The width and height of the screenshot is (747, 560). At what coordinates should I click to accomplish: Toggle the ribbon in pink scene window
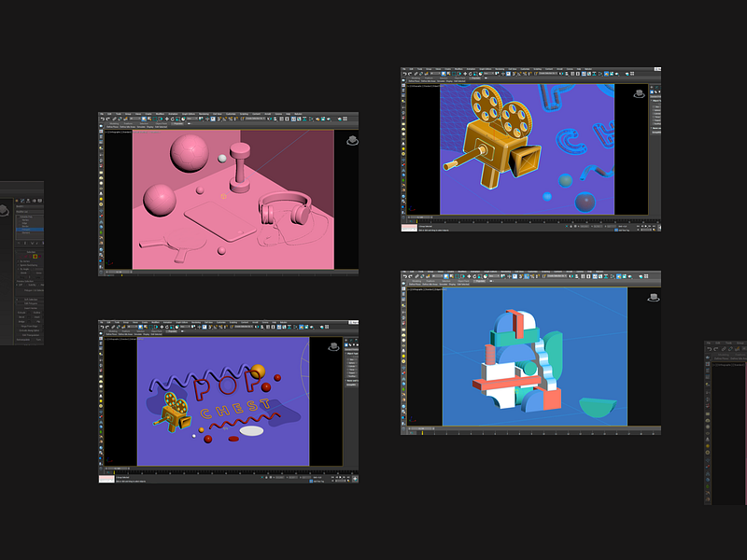coord(293,119)
